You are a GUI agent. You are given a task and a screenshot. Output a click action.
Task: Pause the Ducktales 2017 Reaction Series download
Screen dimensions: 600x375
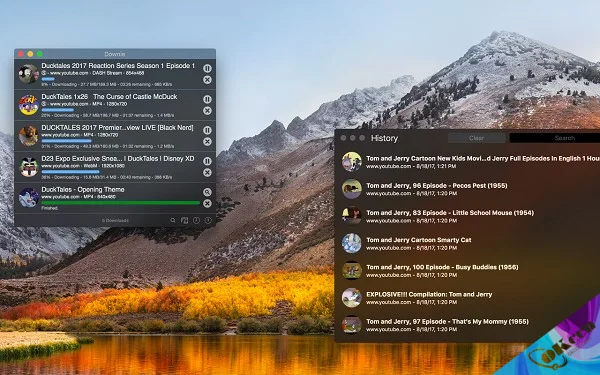[x=207, y=68]
